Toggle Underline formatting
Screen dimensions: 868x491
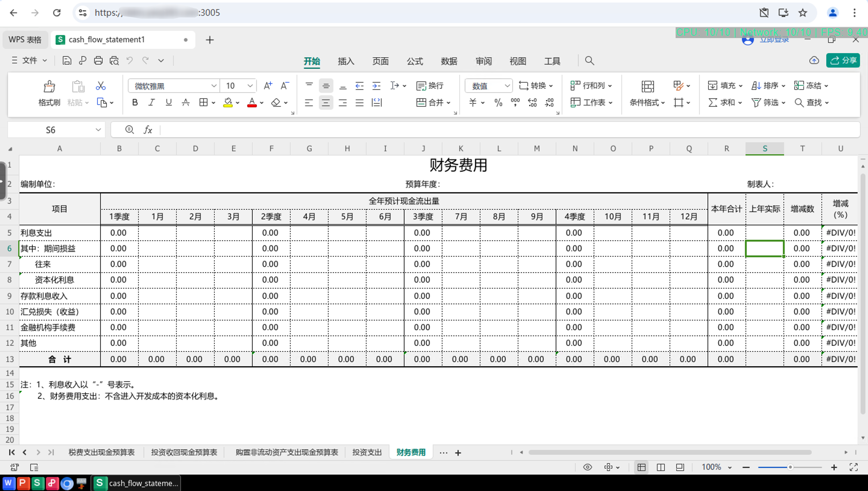pos(169,102)
